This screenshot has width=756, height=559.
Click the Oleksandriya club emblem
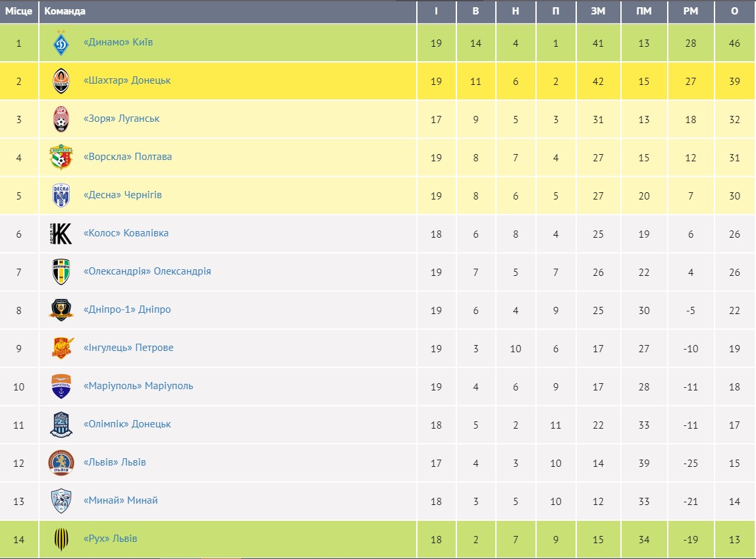[61, 272]
